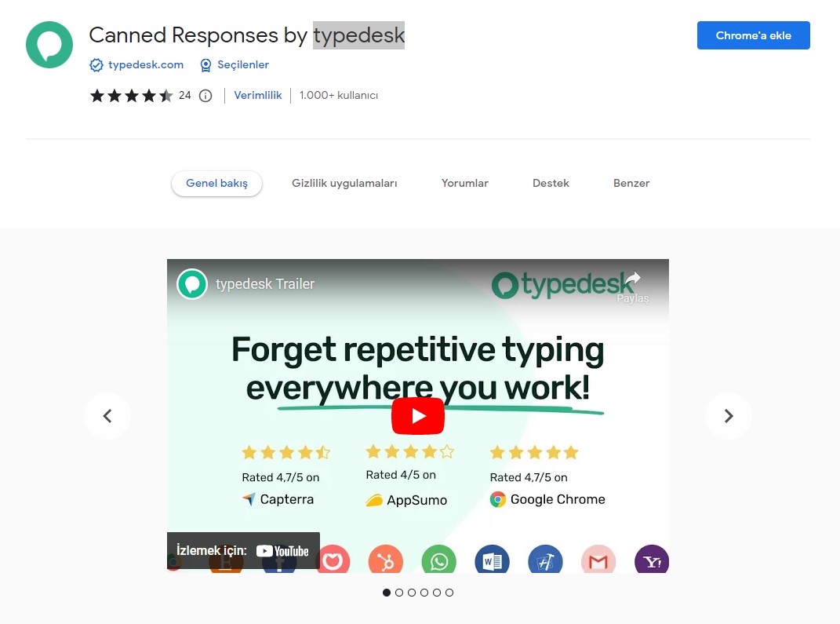Click the AppSumo logo in video
Viewport: 840px width, 624px height.
click(x=406, y=500)
